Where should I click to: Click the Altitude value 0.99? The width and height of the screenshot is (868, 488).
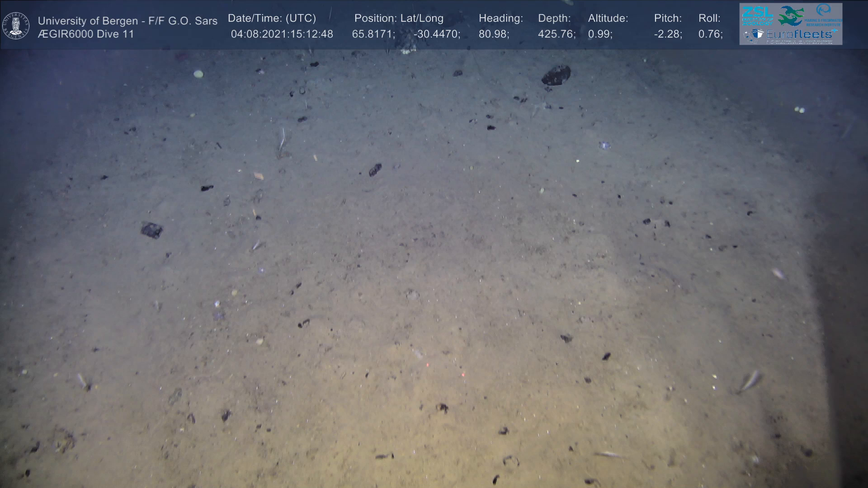[599, 34]
